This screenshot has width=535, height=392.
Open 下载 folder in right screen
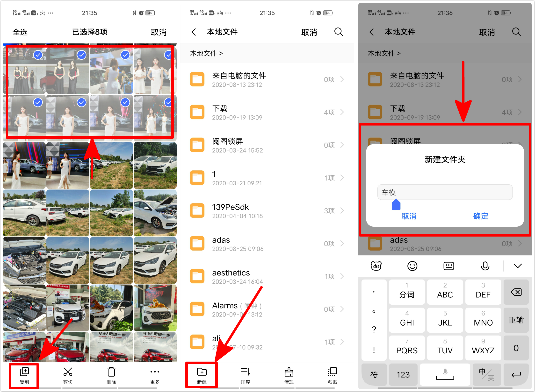(x=445, y=112)
